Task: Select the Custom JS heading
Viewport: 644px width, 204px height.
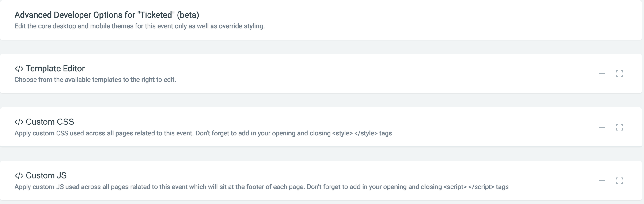Action: click(x=46, y=175)
